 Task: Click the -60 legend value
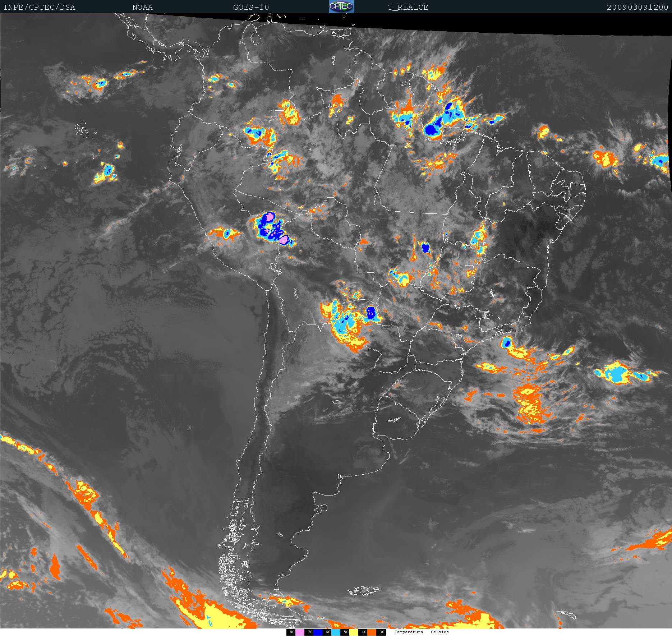[327, 632]
